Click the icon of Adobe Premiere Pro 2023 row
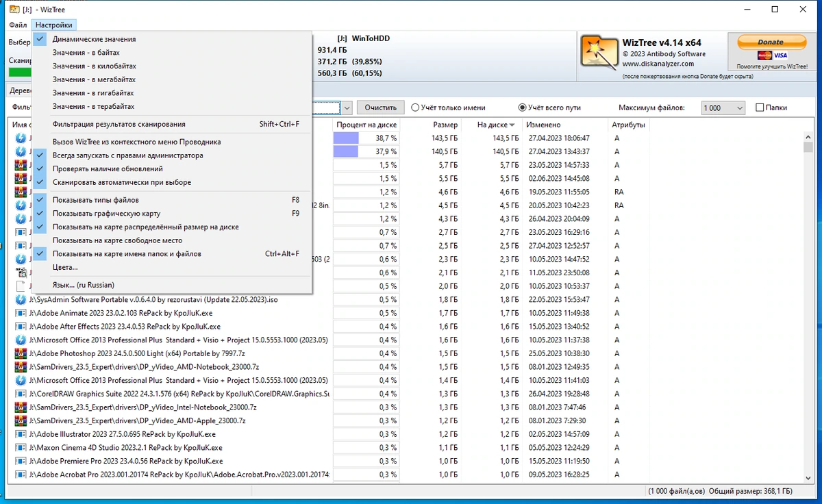Screen dimensions: 822x504 click(21, 461)
